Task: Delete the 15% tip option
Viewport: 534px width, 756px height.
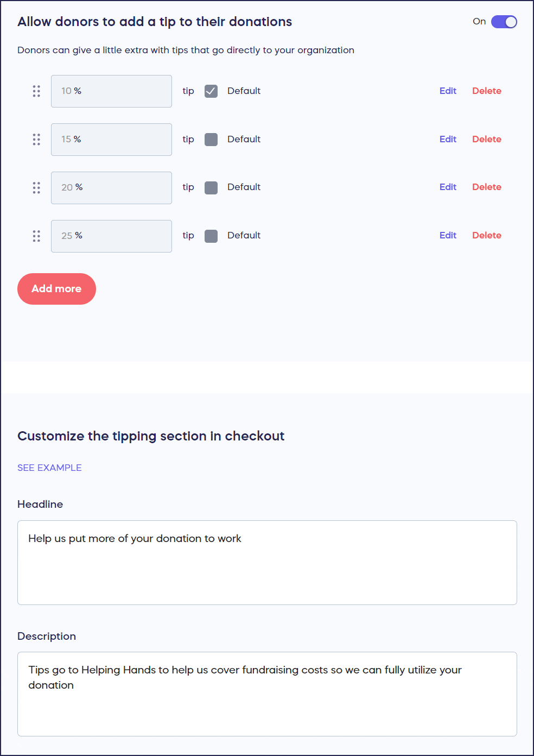Action: coord(486,139)
